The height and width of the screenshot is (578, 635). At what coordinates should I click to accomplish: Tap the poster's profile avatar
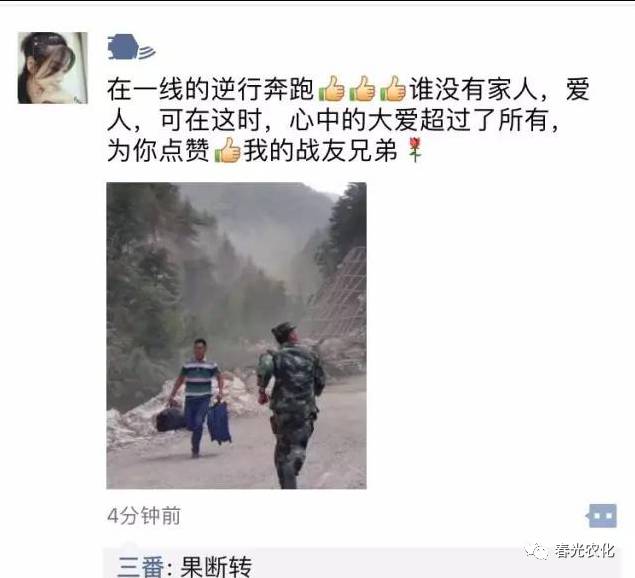pyautogui.click(x=53, y=68)
